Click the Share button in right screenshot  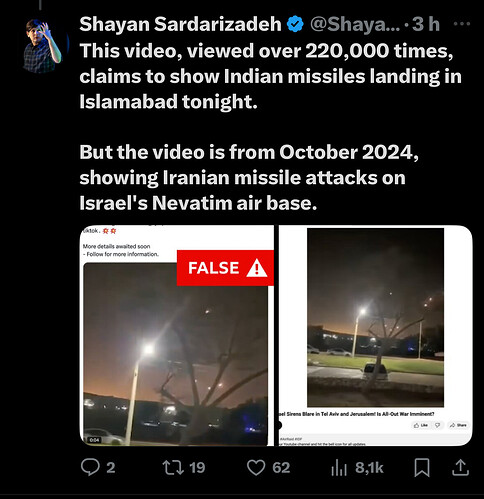click(x=458, y=425)
